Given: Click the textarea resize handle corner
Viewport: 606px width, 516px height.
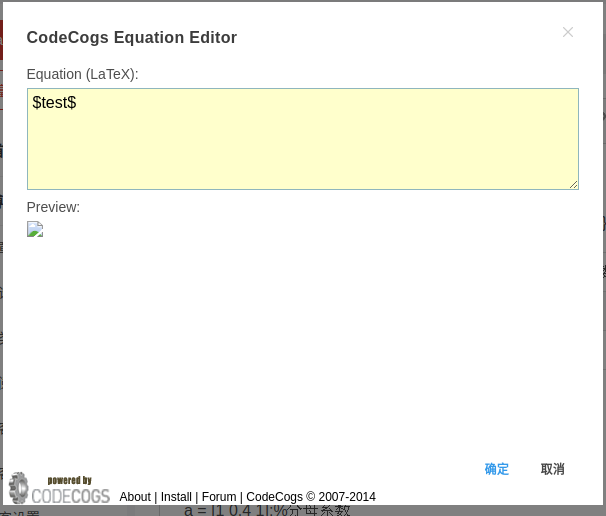Looking at the screenshot, I should [x=574, y=185].
